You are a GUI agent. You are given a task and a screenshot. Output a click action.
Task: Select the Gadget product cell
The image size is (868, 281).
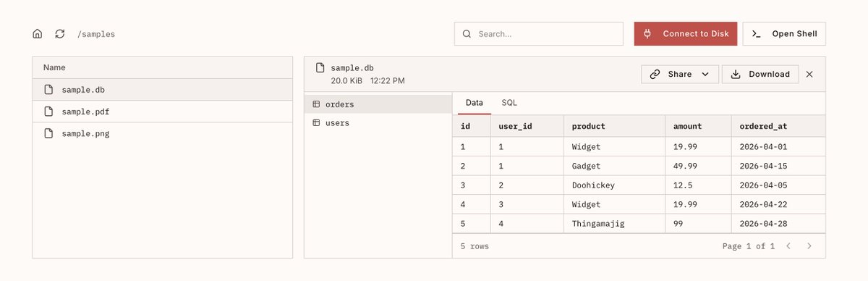point(614,166)
